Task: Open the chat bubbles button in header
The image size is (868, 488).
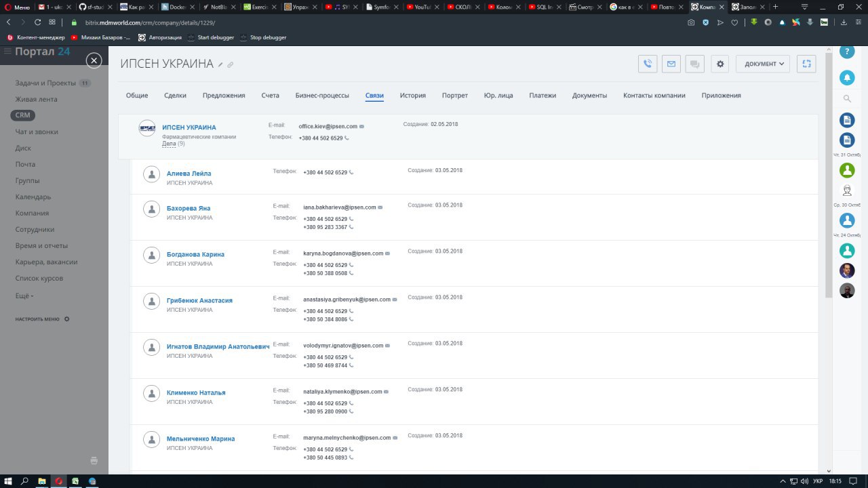Action: tap(694, 64)
